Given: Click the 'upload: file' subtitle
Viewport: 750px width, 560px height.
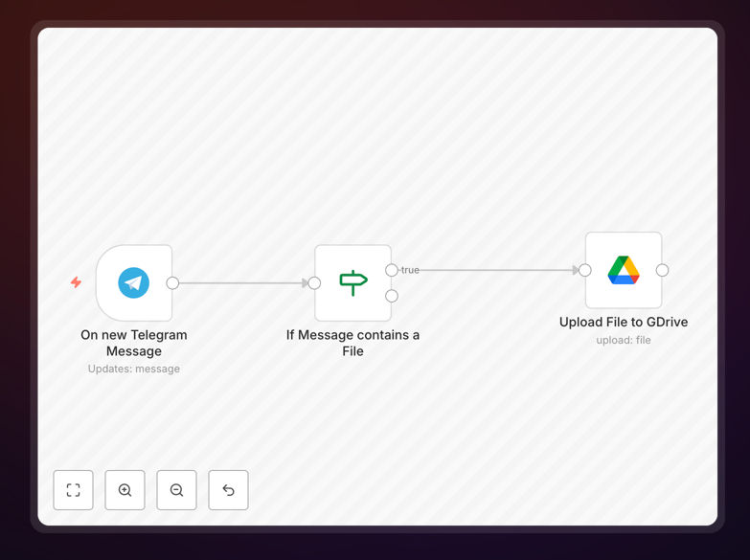Looking at the screenshot, I should point(624,340).
